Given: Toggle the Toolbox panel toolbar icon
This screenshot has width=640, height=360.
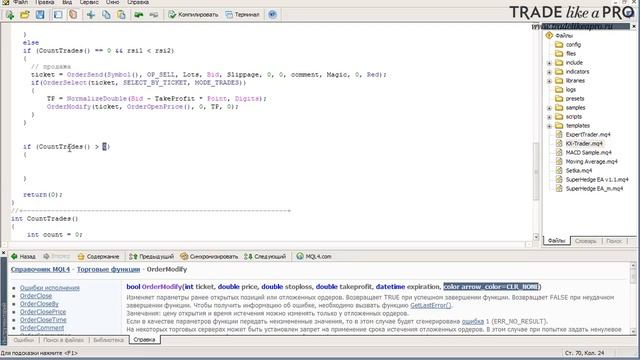Looking at the screenshot, I should tap(73, 15).
